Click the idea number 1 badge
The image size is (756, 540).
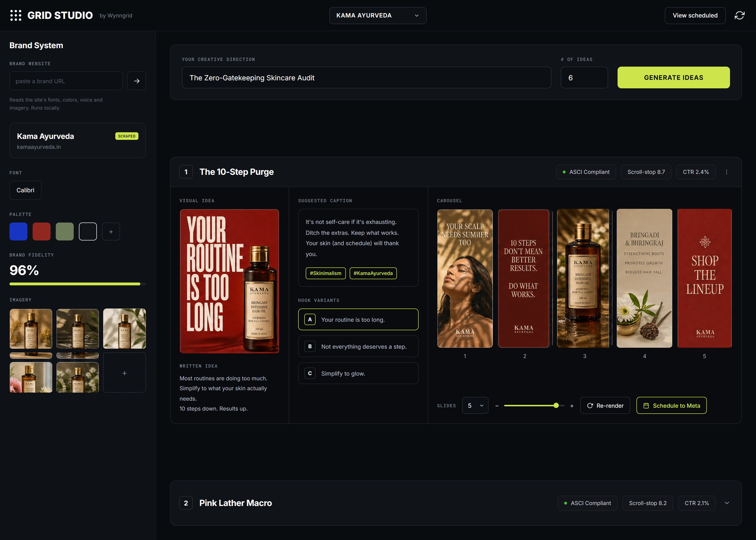point(186,172)
